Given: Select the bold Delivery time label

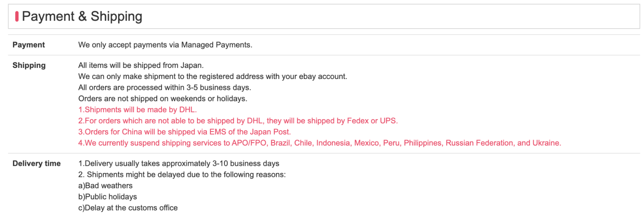Looking at the screenshot, I should point(36,164).
